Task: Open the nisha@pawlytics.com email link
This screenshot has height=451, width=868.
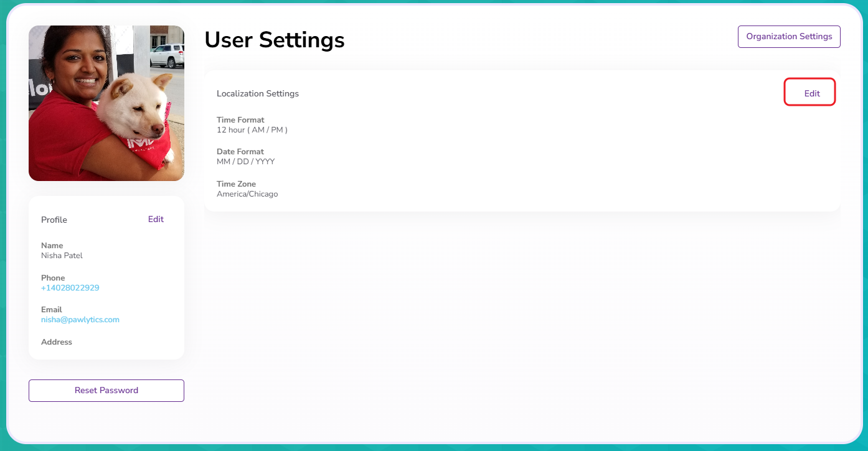Action: tap(80, 320)
